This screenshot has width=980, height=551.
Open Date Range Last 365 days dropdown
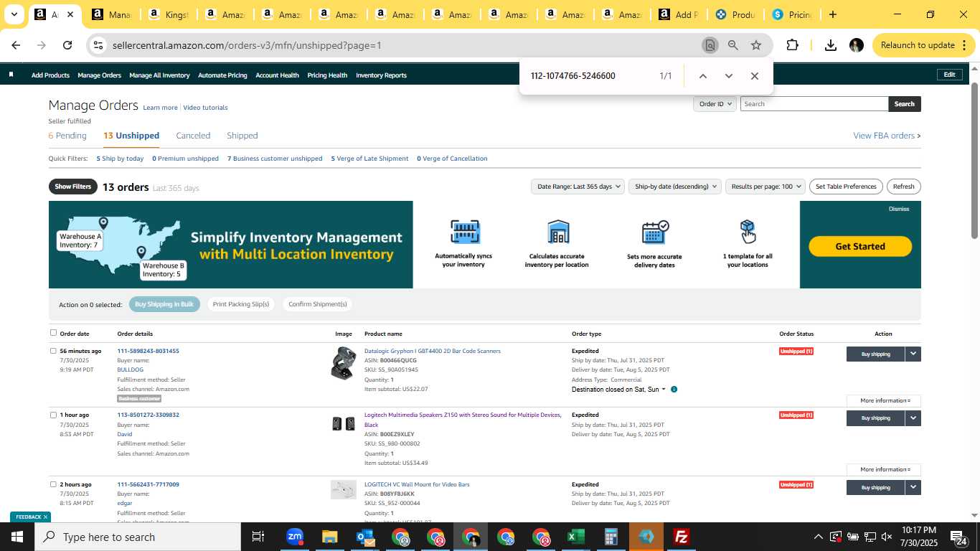point(578,187)
